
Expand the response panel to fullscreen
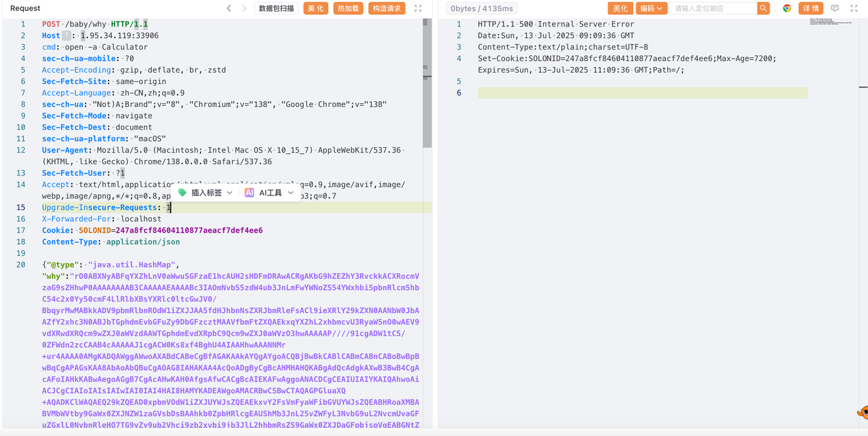[854, 8]
